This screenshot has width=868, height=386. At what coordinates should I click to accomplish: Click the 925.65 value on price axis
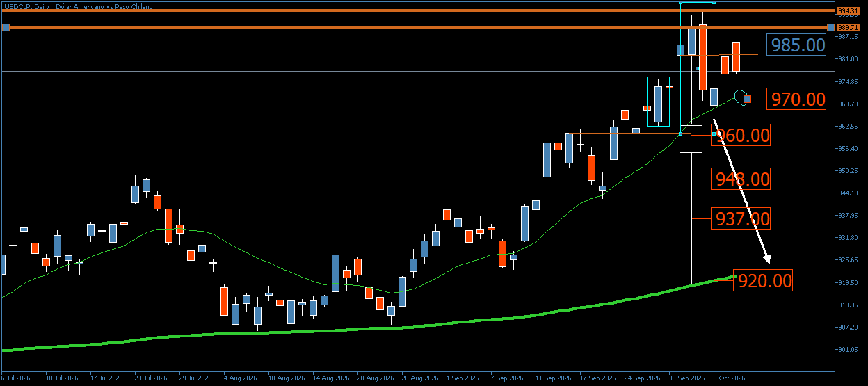click(846, 260)
